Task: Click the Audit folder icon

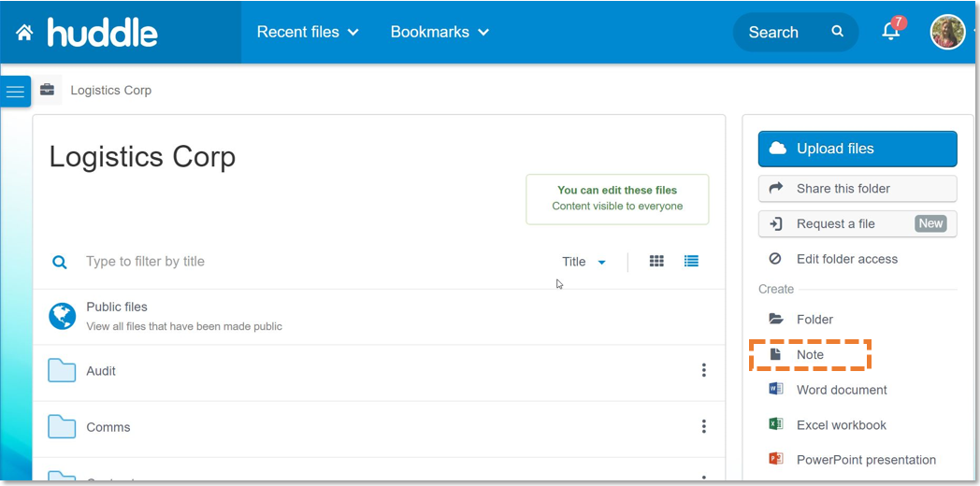Action: pyautogui.click(x=62, y=370)
